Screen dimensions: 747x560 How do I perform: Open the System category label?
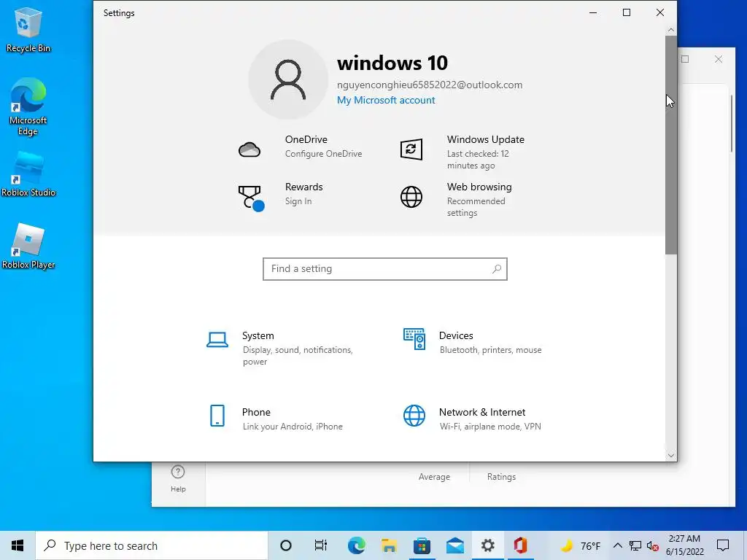tap(258, 335)
